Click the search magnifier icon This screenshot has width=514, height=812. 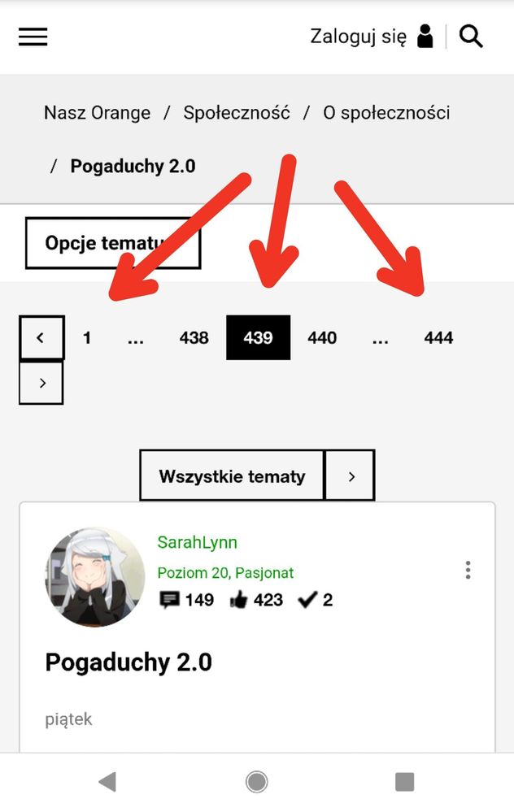pyautogui.click(x=471, y=37)
